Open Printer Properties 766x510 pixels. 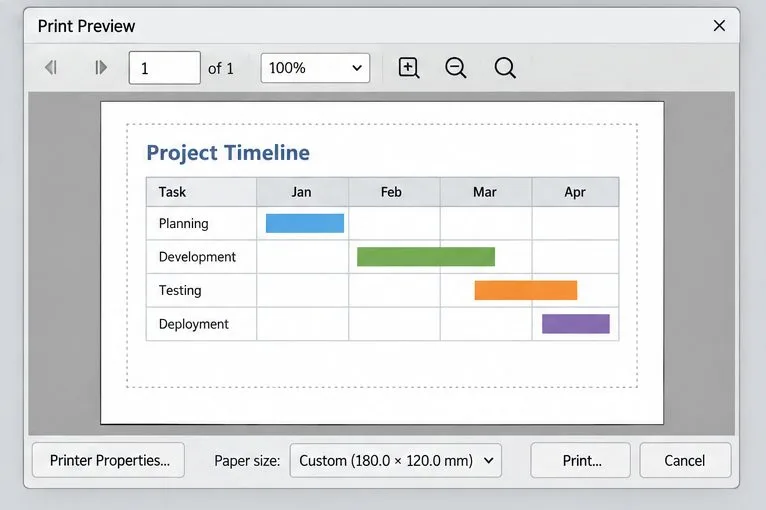pos(108,460)
